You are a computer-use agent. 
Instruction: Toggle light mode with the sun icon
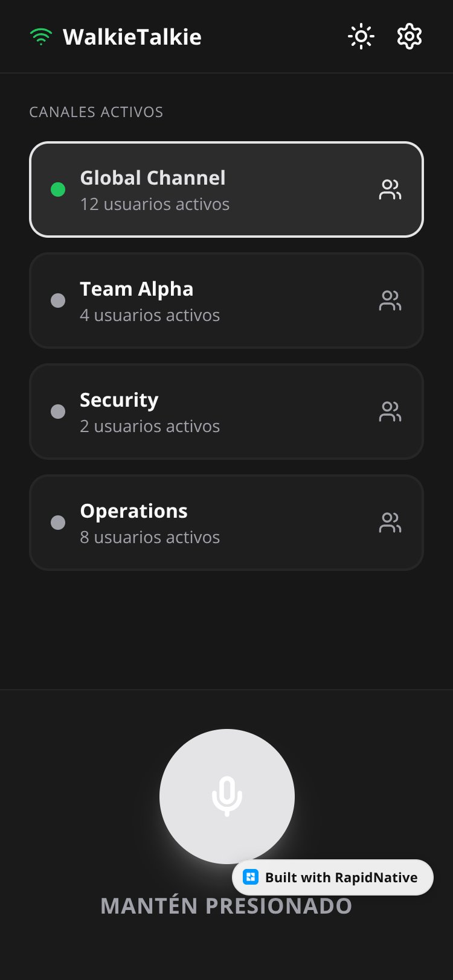[361, 37]
